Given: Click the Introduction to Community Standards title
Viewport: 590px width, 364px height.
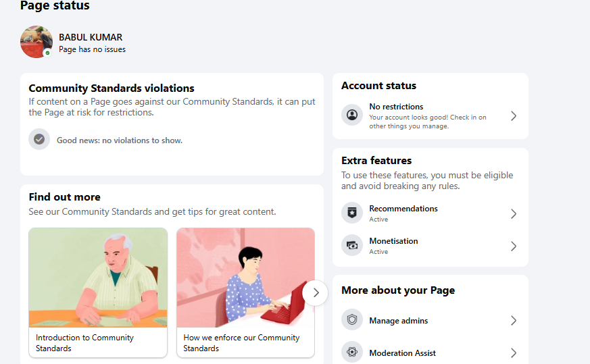Looking at the screenshot, I should [x=84, y=343].
